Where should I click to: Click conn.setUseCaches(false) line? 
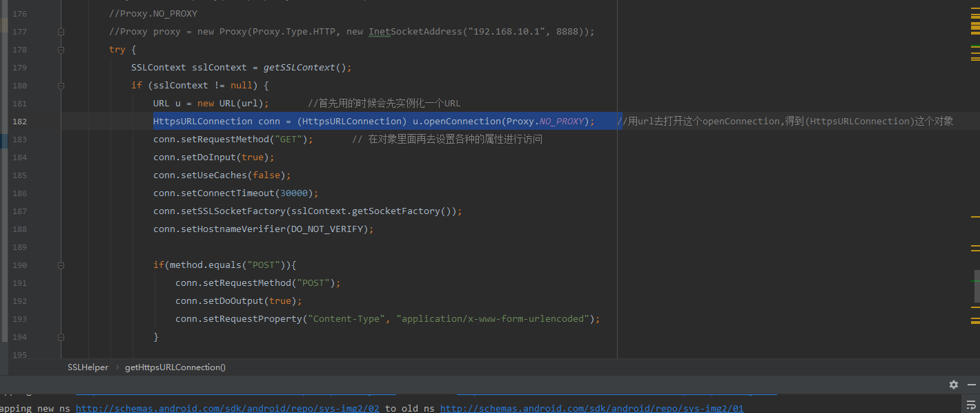tap(222, 175)
